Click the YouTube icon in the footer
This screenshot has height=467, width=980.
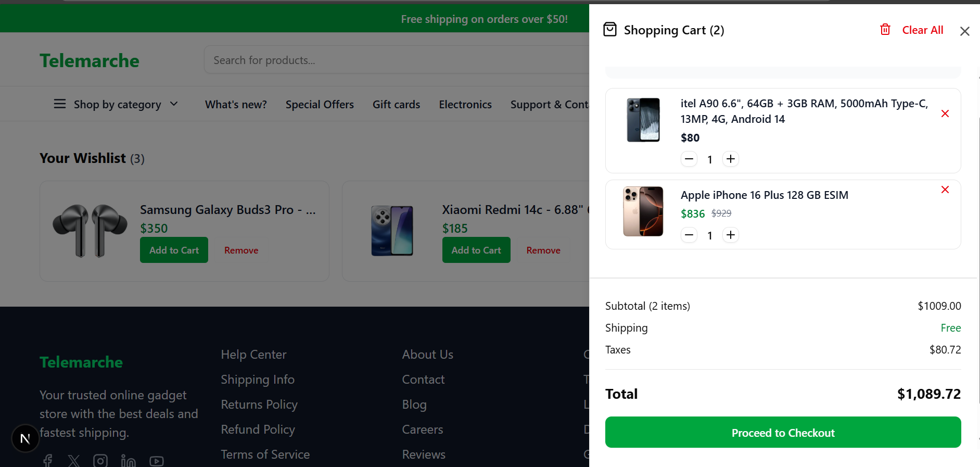pyautogui.click(x=156, y=460)
